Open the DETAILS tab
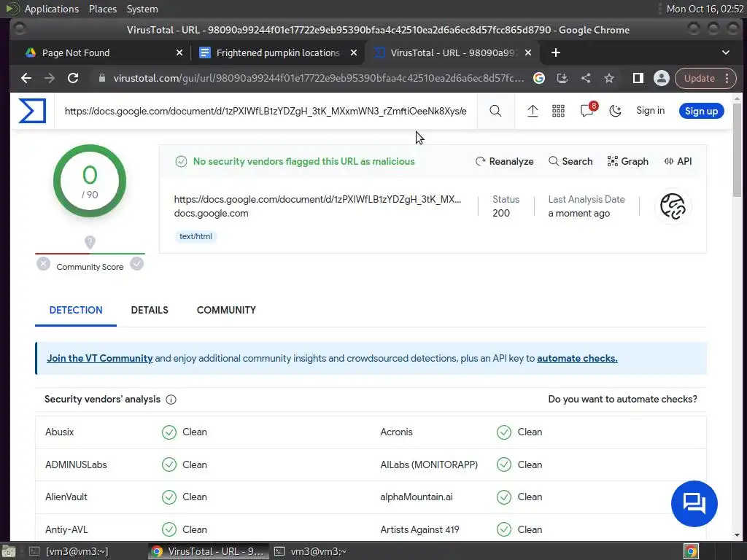The image size is (747, 560). click(150, 310)
